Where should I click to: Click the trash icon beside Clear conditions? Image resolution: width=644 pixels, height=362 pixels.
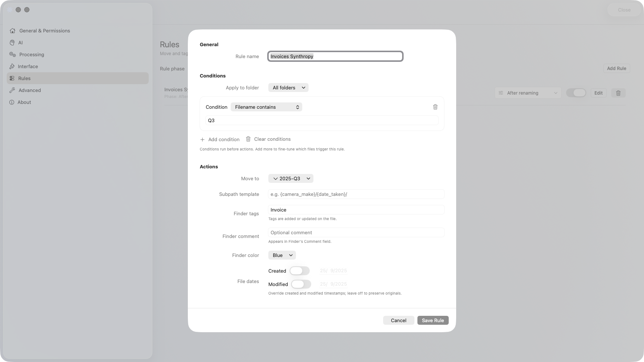pos(248,139)
